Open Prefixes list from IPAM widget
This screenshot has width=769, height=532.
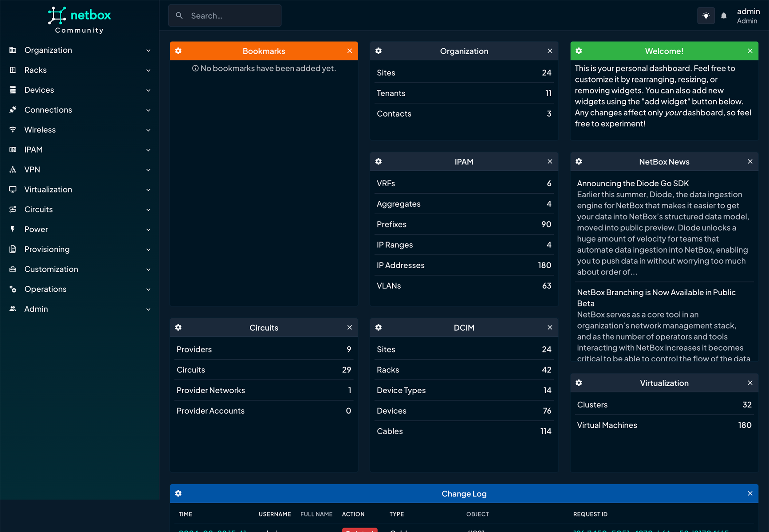pos(464,224)
